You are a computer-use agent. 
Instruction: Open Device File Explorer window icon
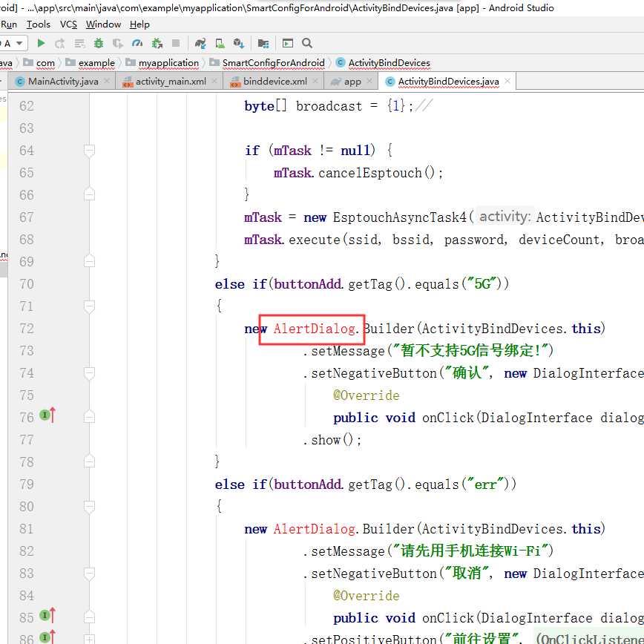[288, 43]
